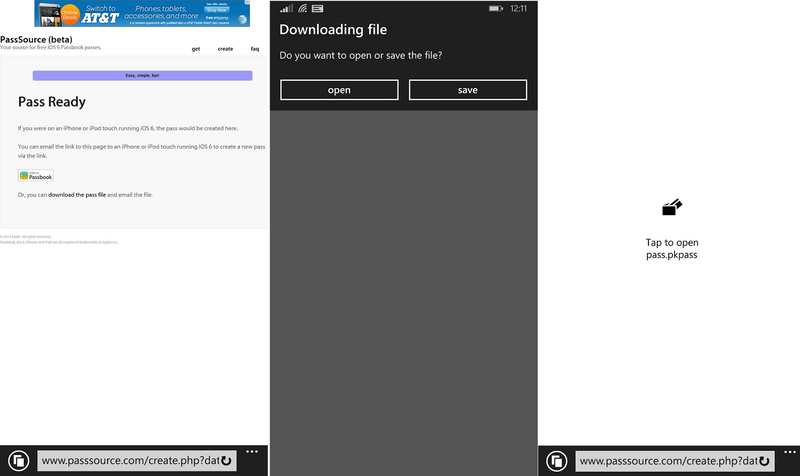This screenshot has width=800, height=476.
Task: Tap the Wi-Fi icon in the status bar
Action: coord(302,8)
